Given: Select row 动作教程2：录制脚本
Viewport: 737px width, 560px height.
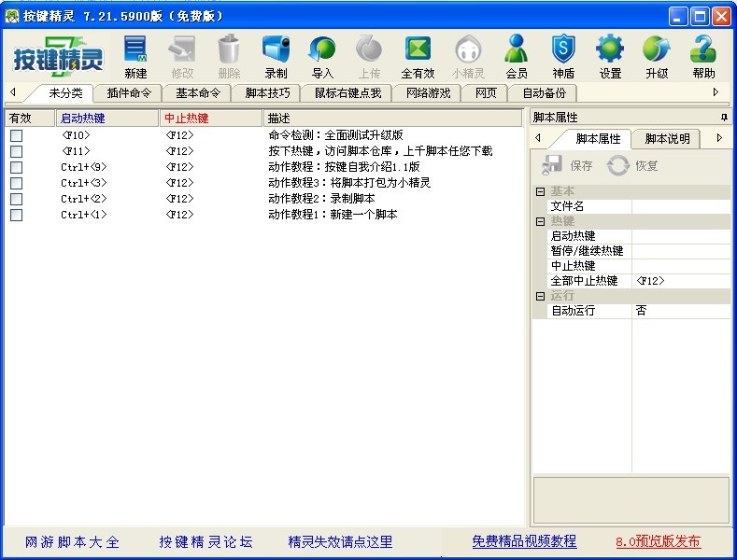Looking at the screenshot, I should (264, 199).
